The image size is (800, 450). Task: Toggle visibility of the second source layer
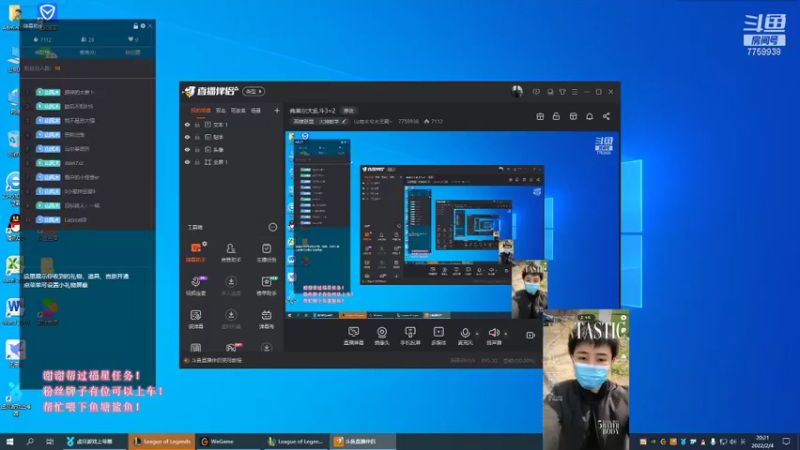187,137
